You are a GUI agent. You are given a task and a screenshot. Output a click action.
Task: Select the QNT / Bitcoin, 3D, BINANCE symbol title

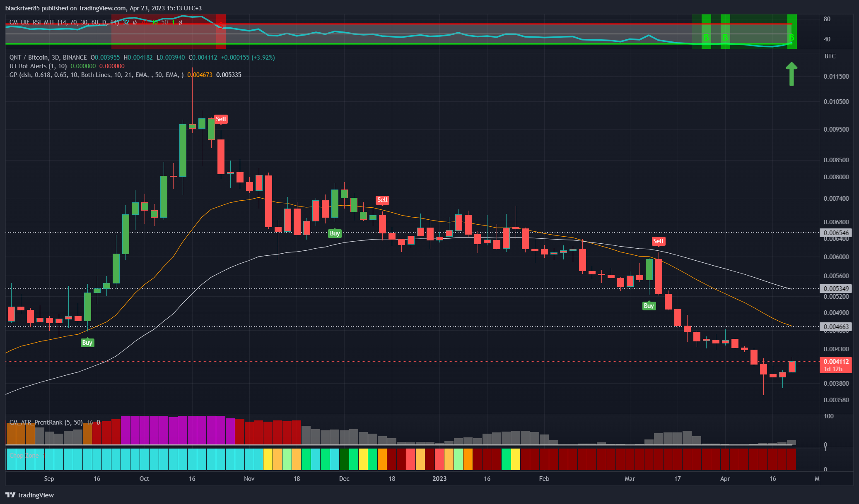point(48,58)
